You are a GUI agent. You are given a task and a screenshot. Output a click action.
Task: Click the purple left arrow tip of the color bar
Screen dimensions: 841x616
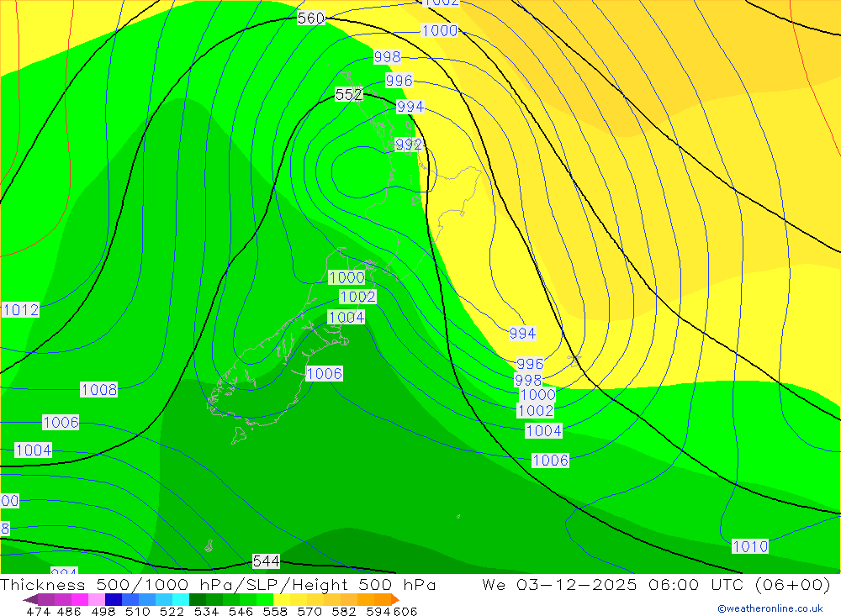pyautogui.click(x=29, y=600)
